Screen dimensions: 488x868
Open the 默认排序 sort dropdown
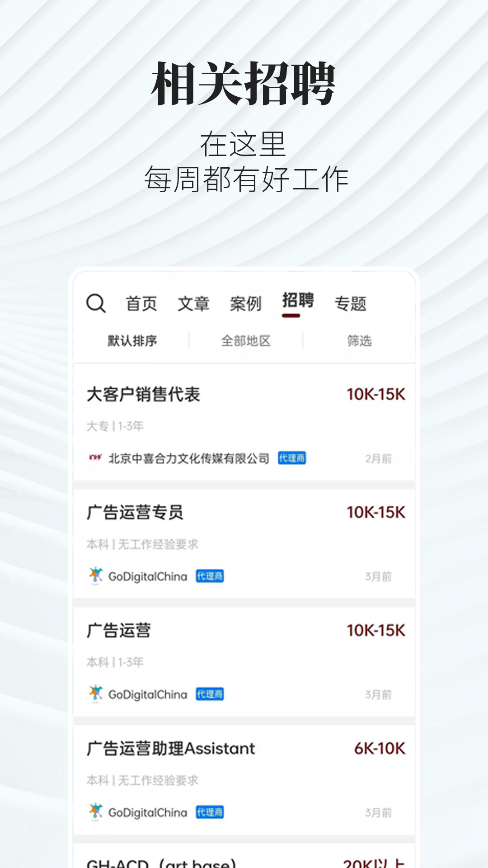tap(132, 341)
